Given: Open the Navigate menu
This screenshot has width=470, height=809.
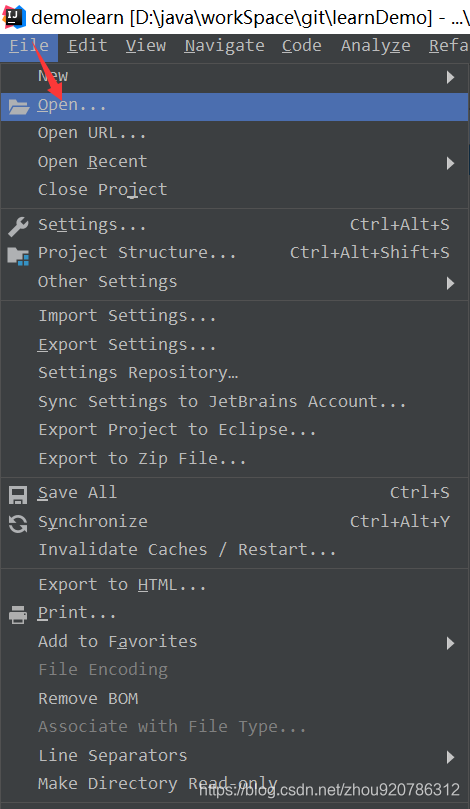Looking at the screenshot, I should (224, 46).
